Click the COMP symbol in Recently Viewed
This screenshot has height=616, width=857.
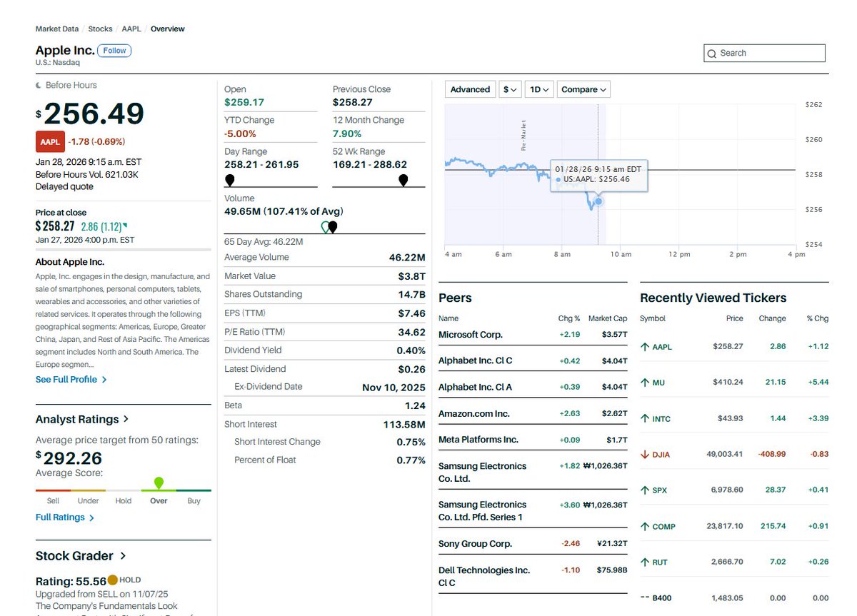click(663, 527)
